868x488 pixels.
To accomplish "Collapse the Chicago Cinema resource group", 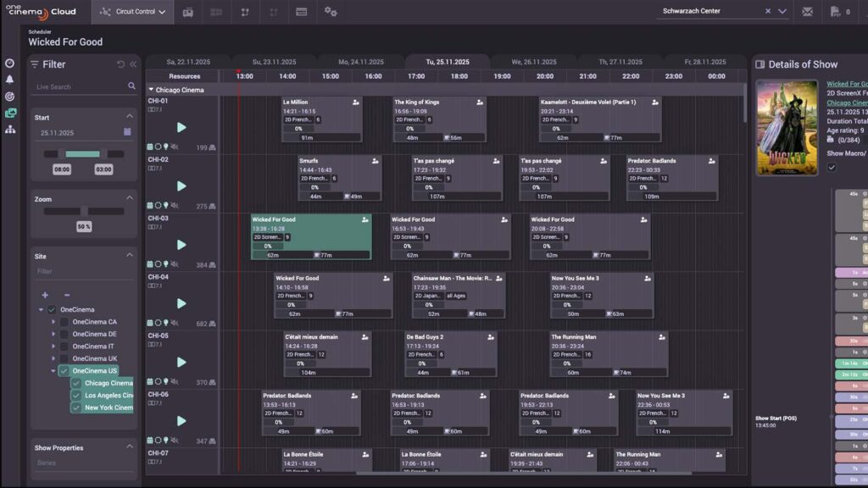I will click(x=151, y=89).
